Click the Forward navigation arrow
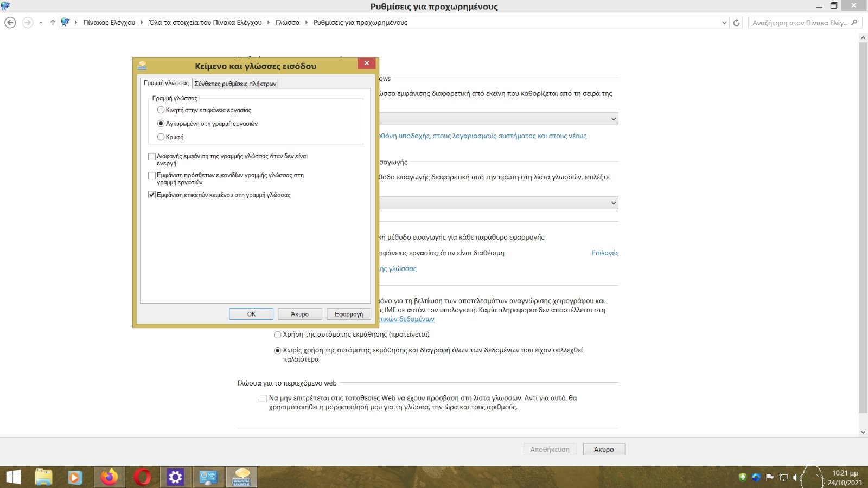 coord(28,23)
